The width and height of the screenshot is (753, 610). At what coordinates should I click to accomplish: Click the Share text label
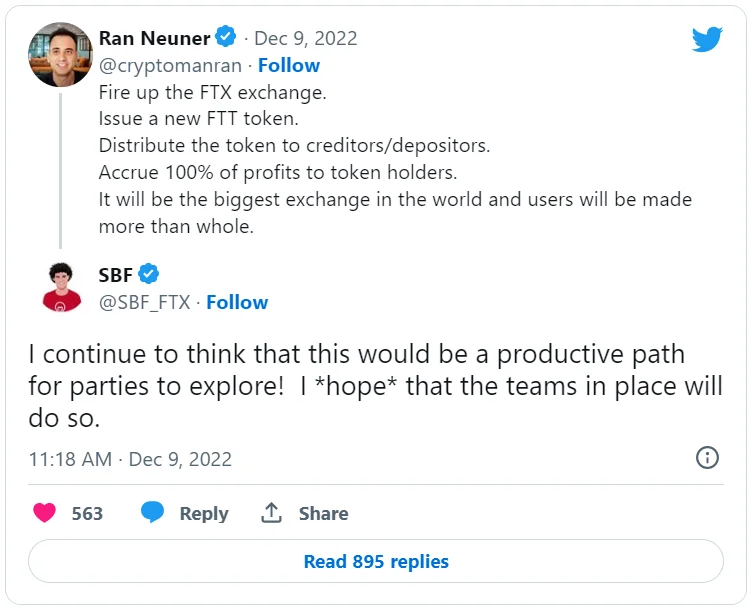coord(323,513)
